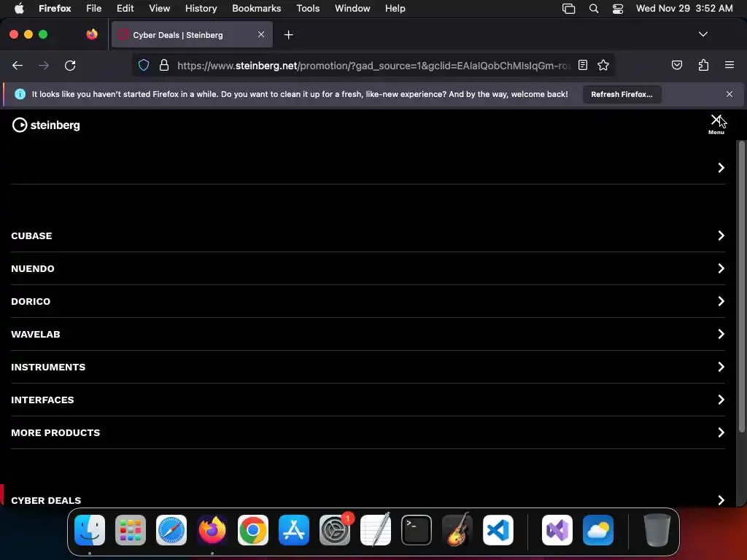Screen dimensions: 747x560
Task: Go back with the browser back arrow
Action: (x=18, y=66)
